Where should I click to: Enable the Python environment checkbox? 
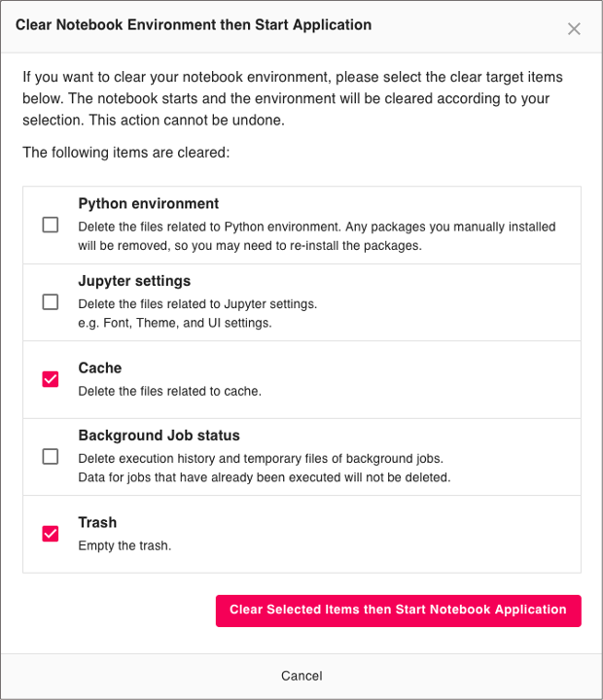pos(51,225)
